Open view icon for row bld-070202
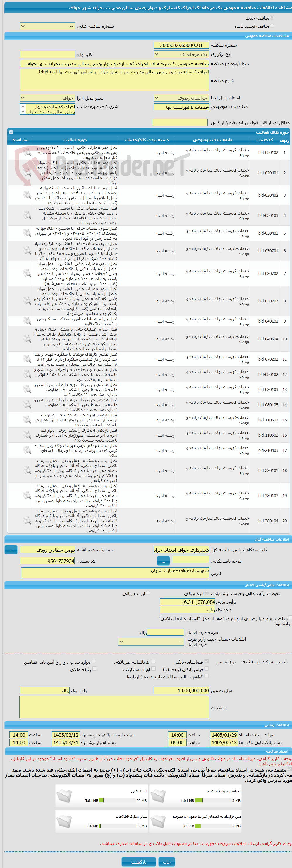 (27, 359)
